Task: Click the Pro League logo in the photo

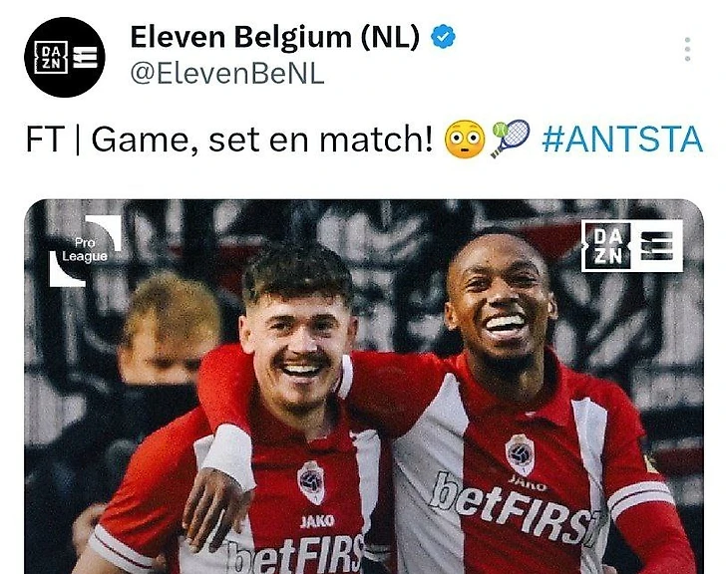Action: tap(85, 250)
